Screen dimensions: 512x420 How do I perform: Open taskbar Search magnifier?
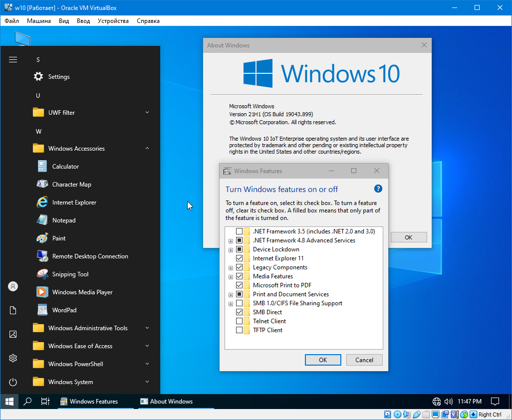click(x=27, y=402)
